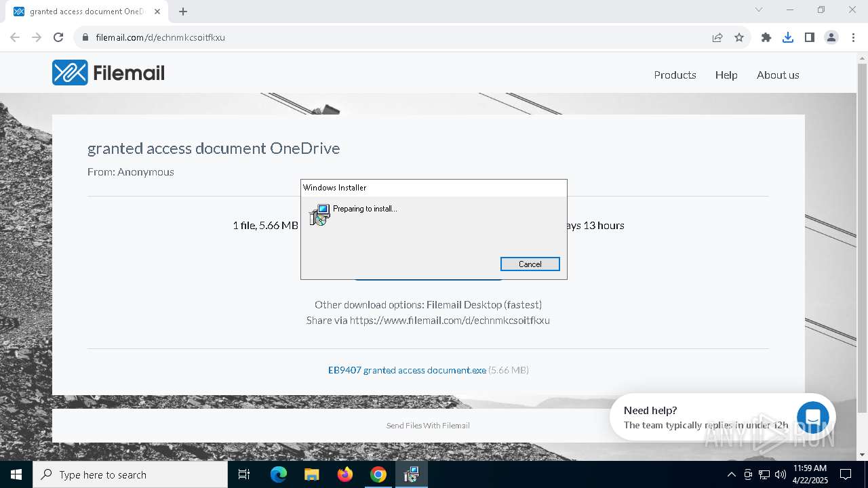Launch Microsoft Edge from the taskbar
Viewport: 868px width, 488px height.
(279, 474)
